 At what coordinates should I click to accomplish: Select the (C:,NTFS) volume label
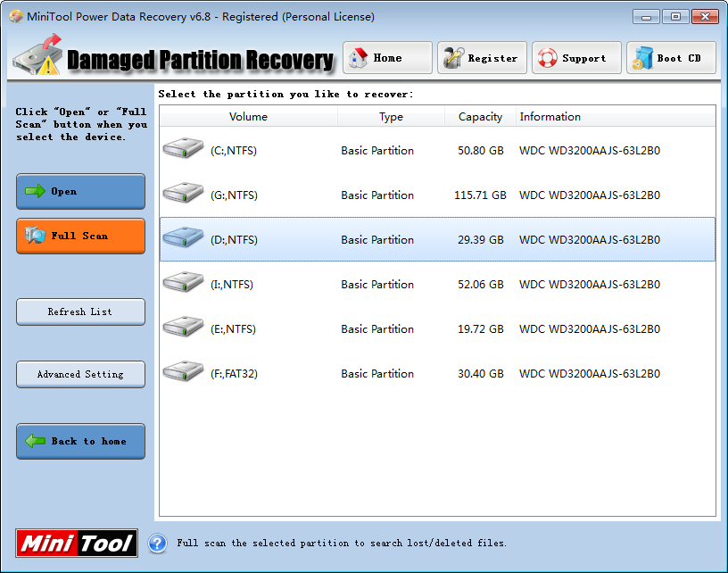[234, 151]
